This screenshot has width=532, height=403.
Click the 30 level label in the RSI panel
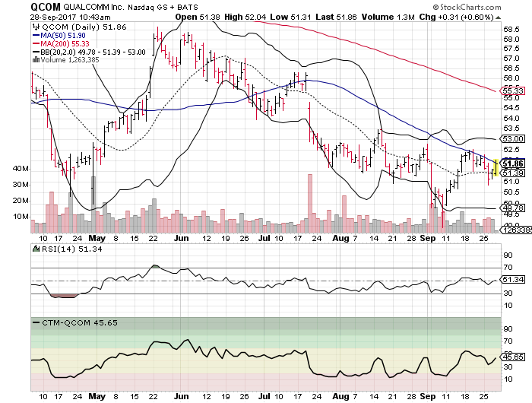coord(508,293)
